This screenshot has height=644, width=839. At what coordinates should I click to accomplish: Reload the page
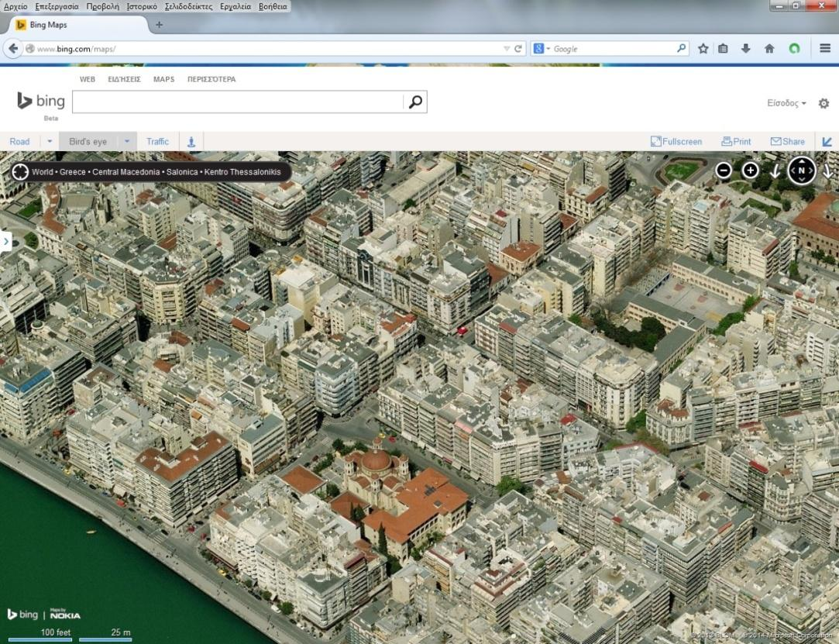[x=518, y=49]
